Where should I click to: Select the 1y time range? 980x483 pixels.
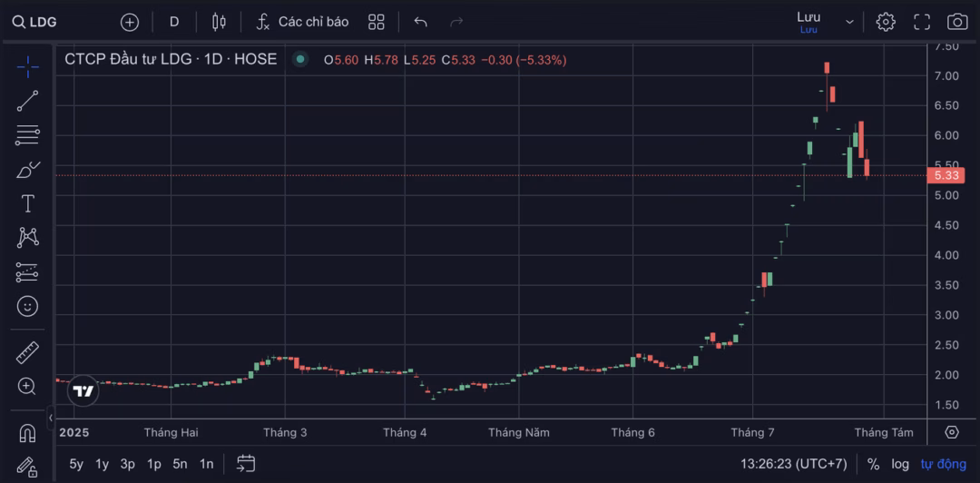coord(102,464)
